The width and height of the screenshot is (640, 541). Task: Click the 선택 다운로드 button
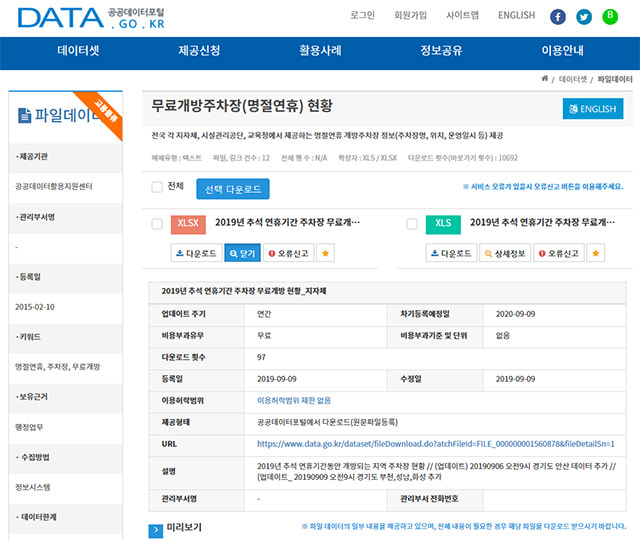point(231,188)
